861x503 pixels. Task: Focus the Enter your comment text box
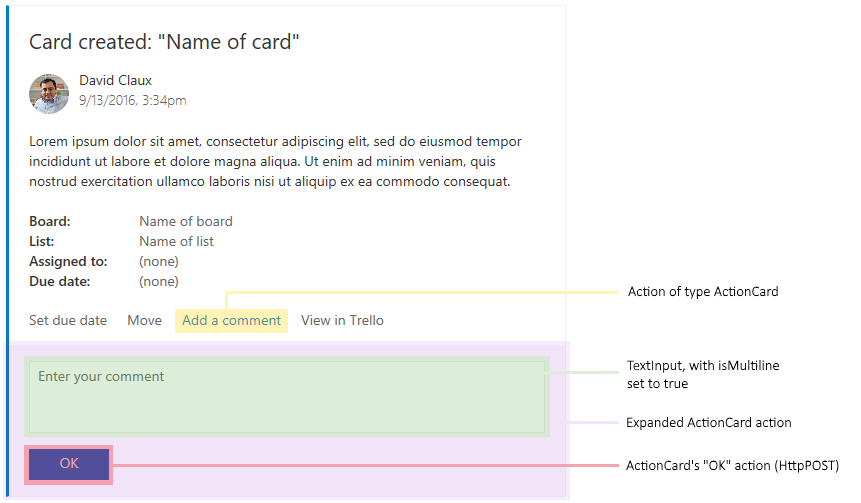286,395
